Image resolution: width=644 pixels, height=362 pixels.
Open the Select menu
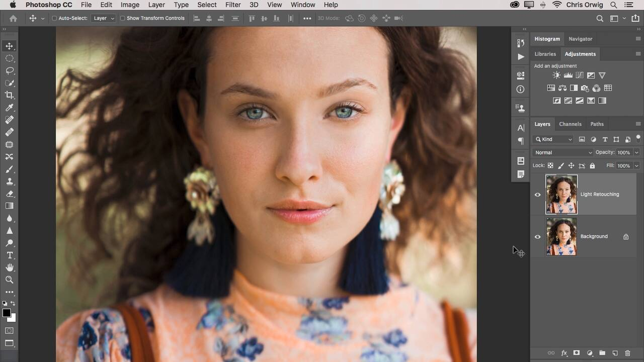[x=207, y=5]
